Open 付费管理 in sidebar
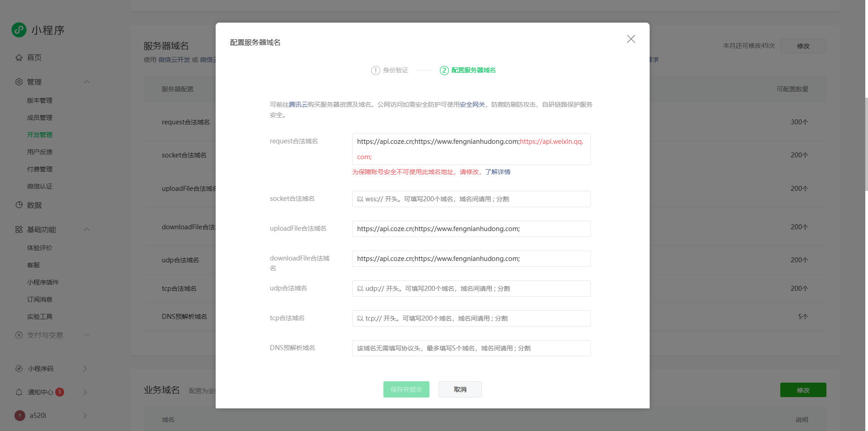The image size is (868, 431). coord(40,169)
